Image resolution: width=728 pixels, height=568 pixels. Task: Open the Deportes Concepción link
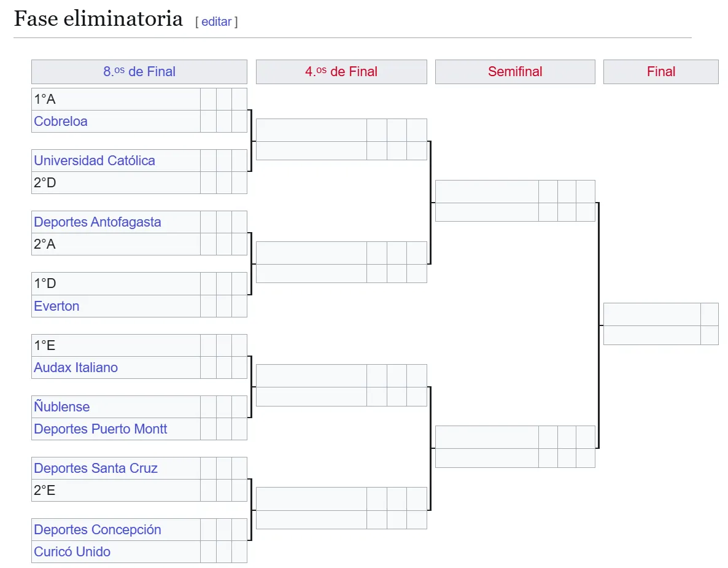(x=98, y=529)
